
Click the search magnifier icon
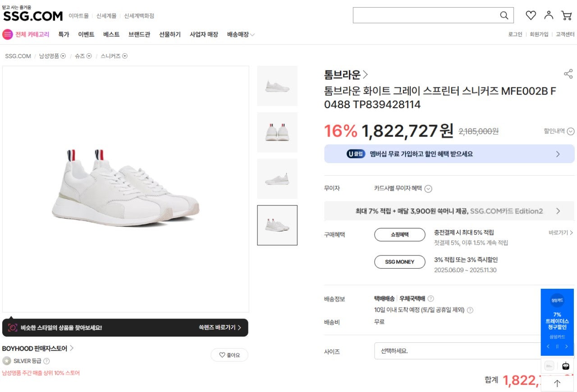point(504,15)
